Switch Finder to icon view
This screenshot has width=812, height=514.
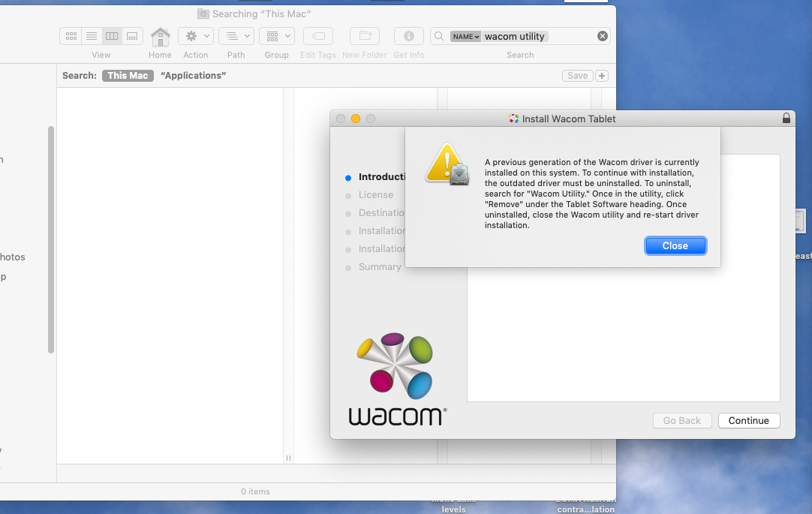coord(71,36)
